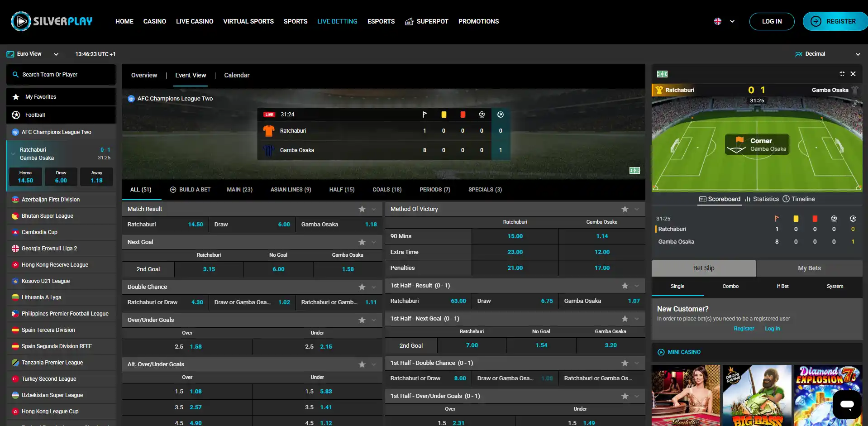The width and height of the screenshot is (868, 426).
Task: Favorite the 1st Half - Result market
Action: click(x=625, y=286)
